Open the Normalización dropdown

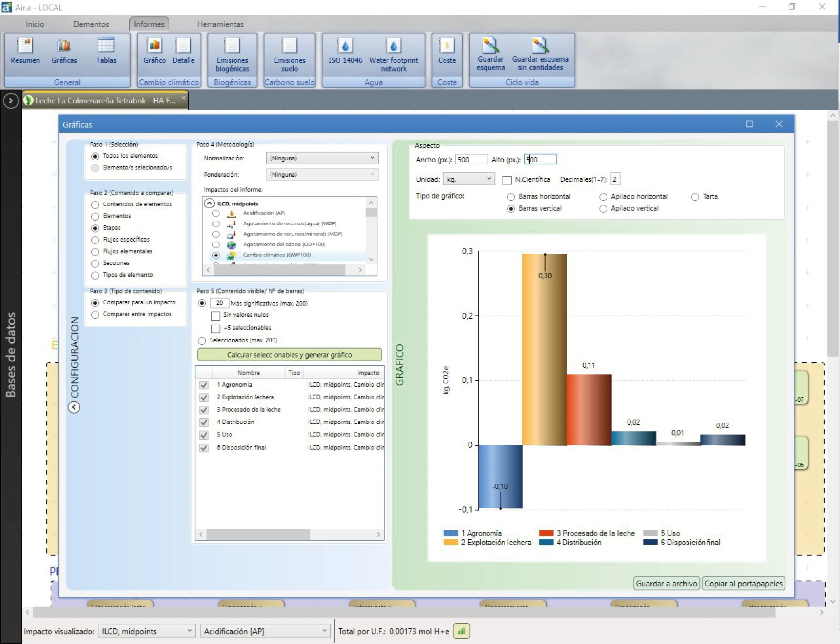pyautogui.click(x=322, y=158)
